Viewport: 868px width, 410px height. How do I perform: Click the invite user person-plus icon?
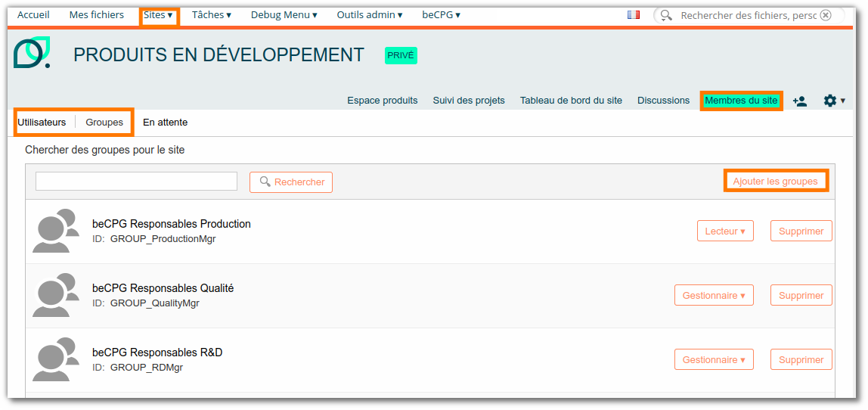tap(799, 101)
